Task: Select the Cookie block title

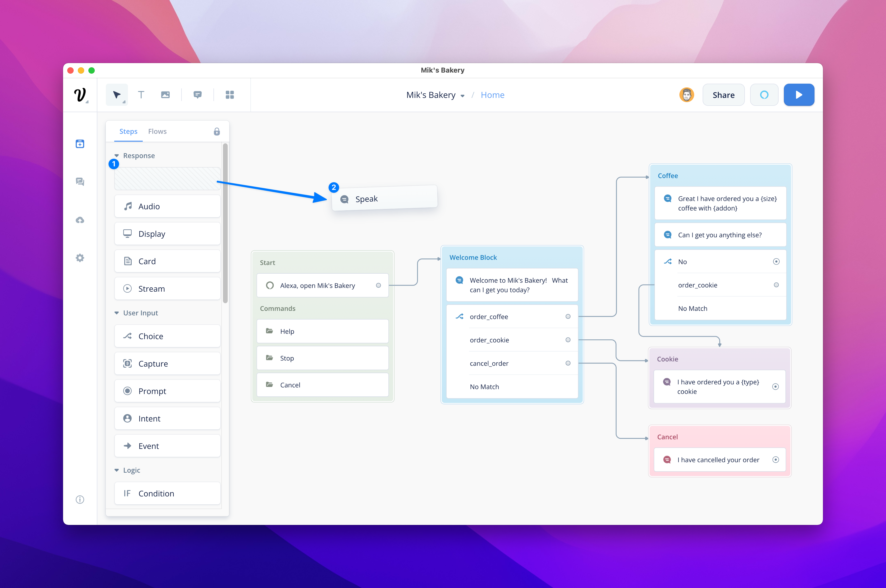Action: pyautogui.click(x=668, y=359)
